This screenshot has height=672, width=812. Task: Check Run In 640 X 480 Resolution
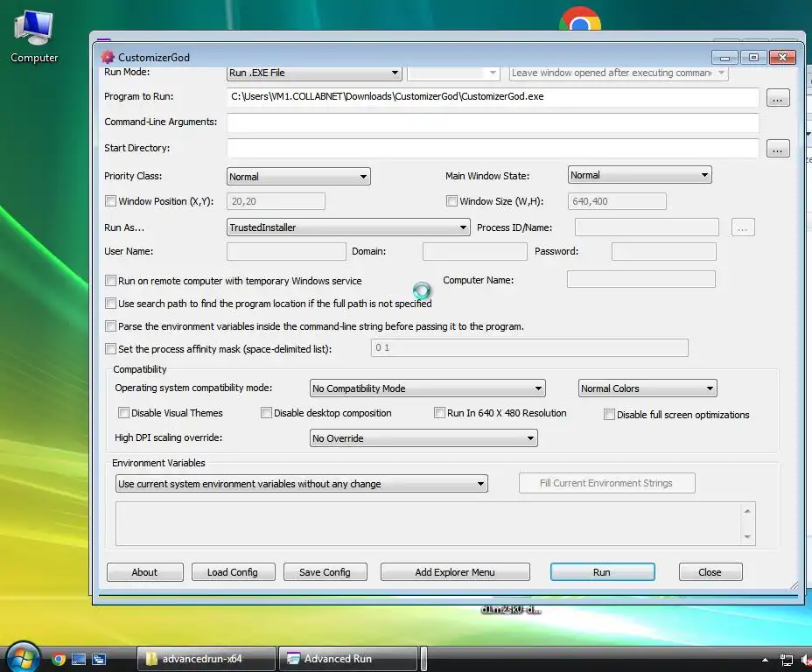[x=439, y=413]
